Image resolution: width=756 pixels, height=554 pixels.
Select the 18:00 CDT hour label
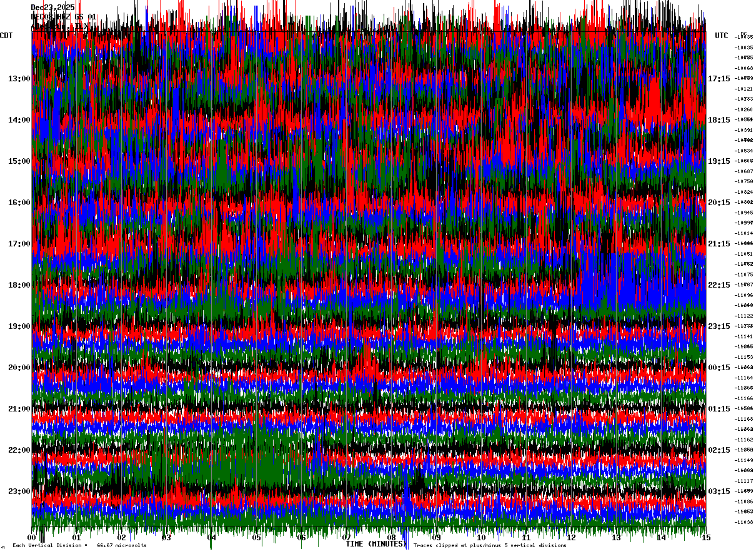coord(19,285)
